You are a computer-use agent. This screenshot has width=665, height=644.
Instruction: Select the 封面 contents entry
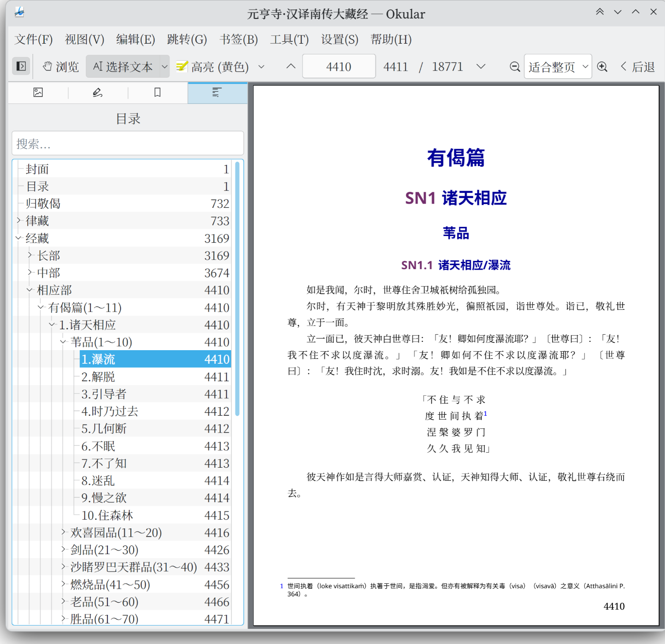coord(127,169)
